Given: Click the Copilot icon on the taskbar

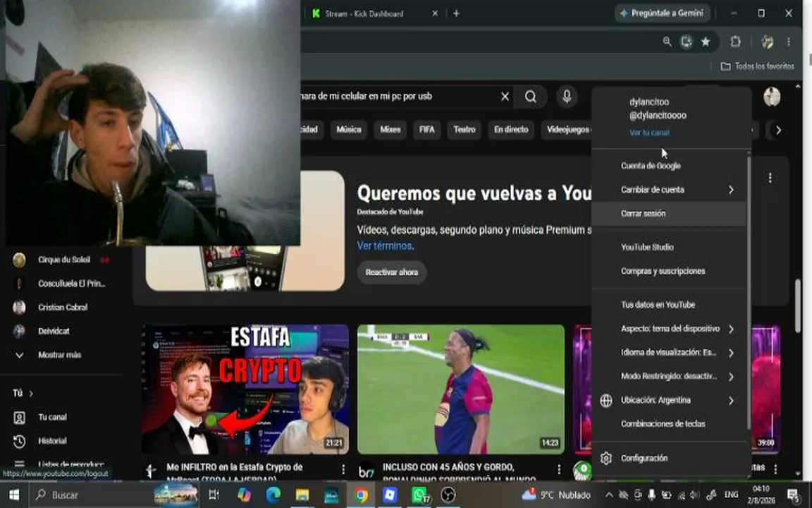Looking at the screenshot, I should tap(243, 495).
